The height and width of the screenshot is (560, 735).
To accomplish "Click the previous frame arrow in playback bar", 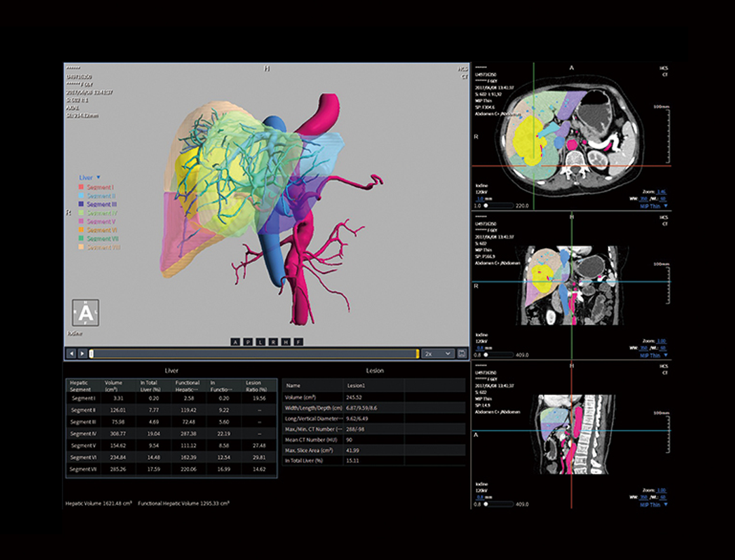I will pos(71,353).
